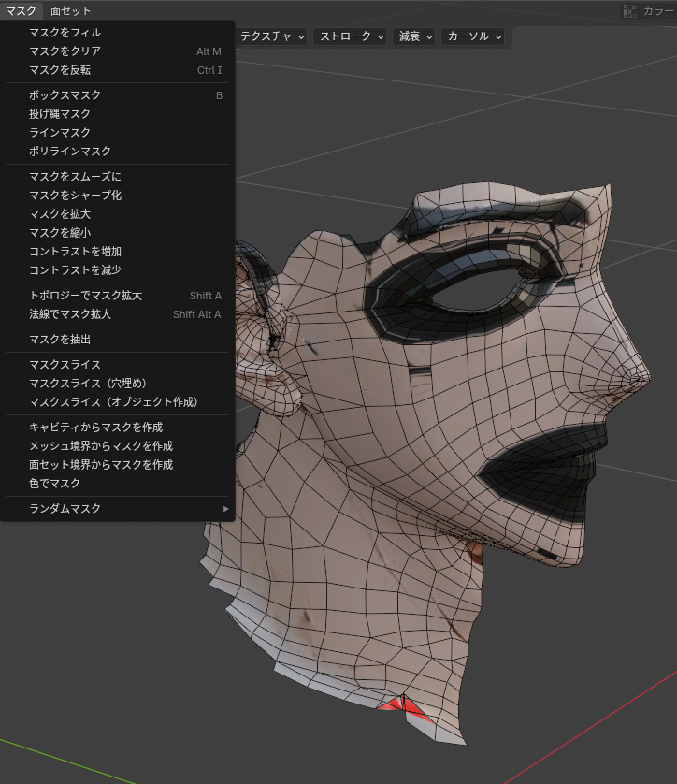Image resolution: width=677 pixels, height=784 pixels.
Task: Select マスクをクリア menu entry
Action: coord(65,51)
